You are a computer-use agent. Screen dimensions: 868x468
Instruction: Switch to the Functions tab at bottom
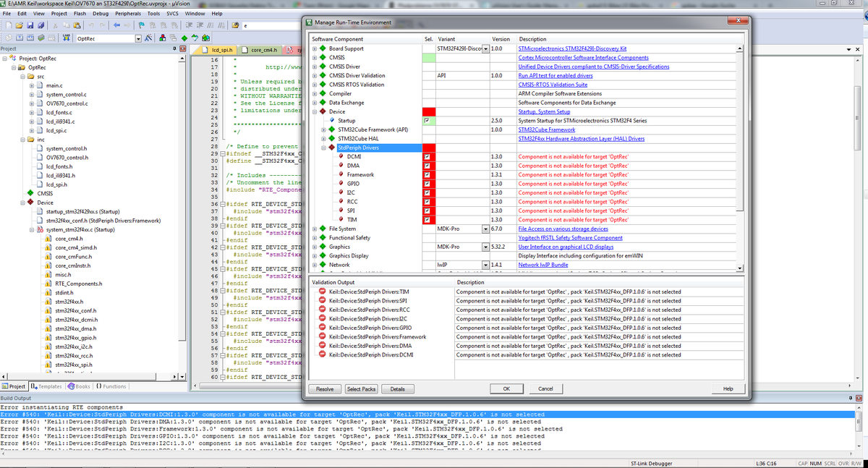(x=111, y=386)
